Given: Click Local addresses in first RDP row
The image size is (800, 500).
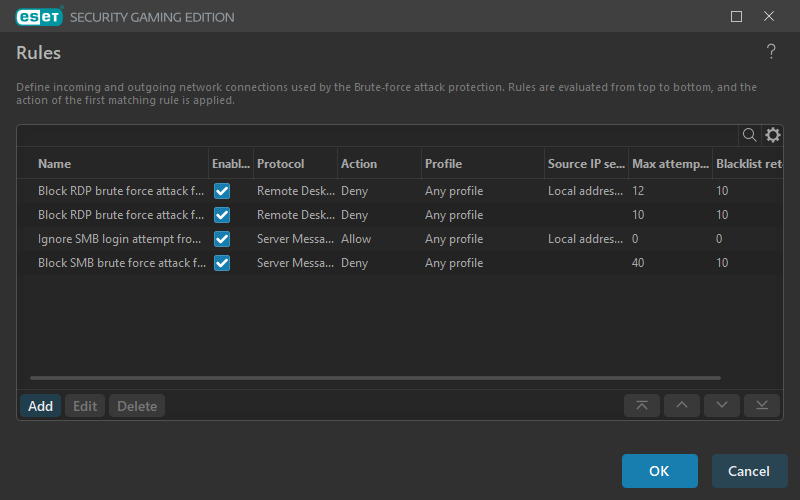Looking at the screenshot, I should point(585,191).
